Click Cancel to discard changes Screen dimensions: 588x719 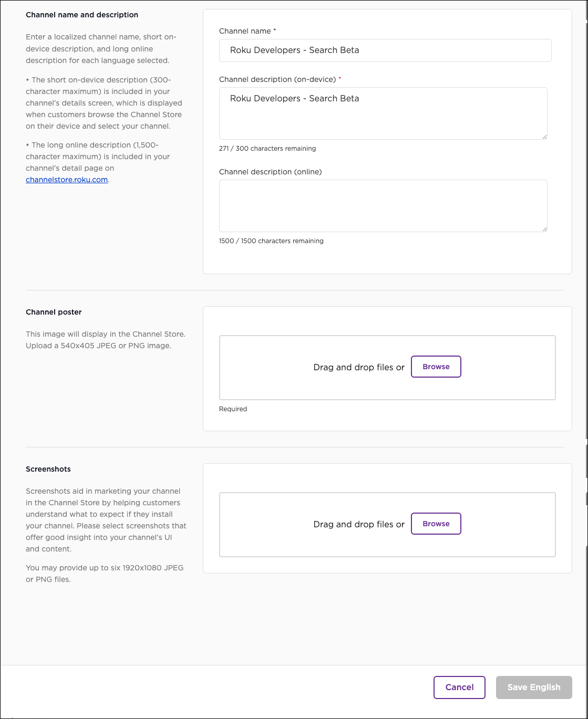click(459, 687)
